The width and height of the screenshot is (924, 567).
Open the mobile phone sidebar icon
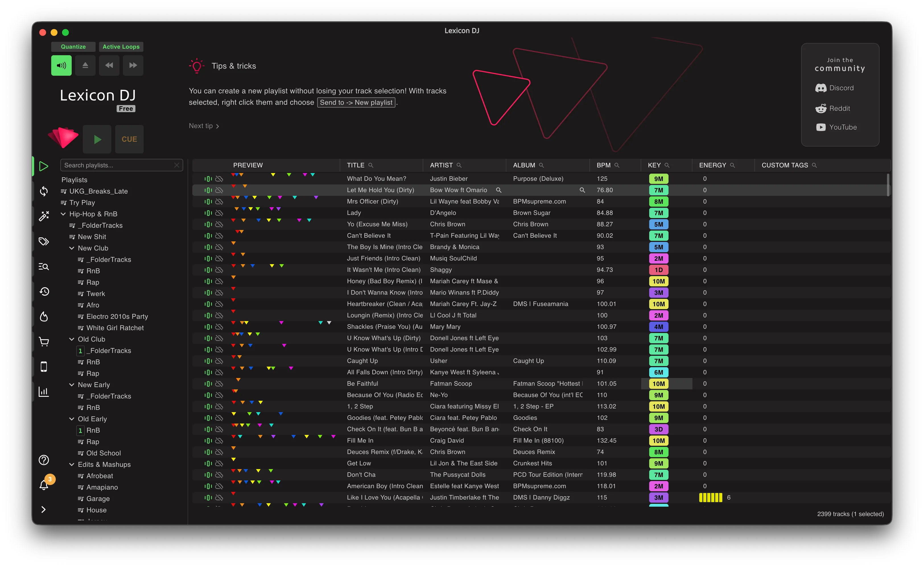pyautogui.click(x=44, y=367)
